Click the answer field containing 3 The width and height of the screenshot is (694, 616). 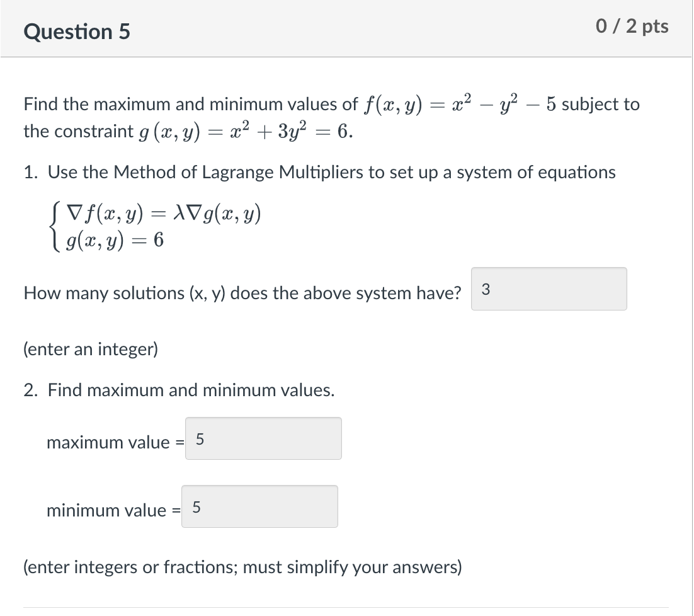(548, 289)
